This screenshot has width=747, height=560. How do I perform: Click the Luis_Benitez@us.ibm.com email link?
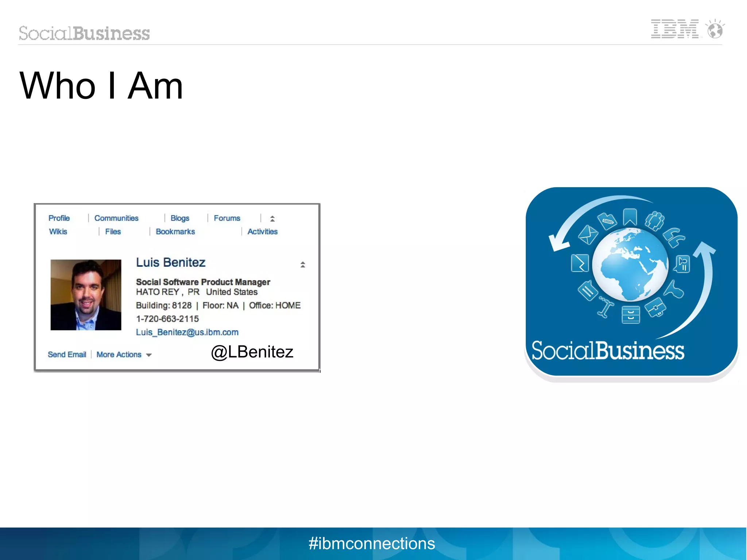(187, 332)
